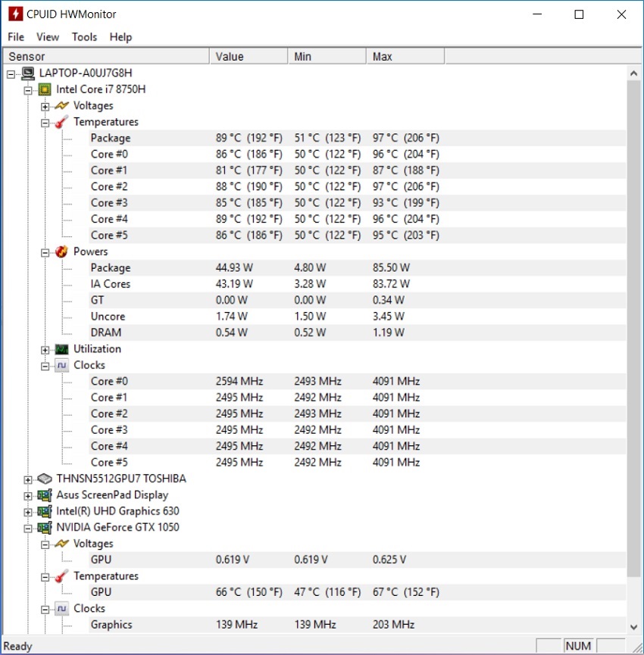Click the LAPTOP-A0UJ7G8H computer icon

[x=28, y=73]
